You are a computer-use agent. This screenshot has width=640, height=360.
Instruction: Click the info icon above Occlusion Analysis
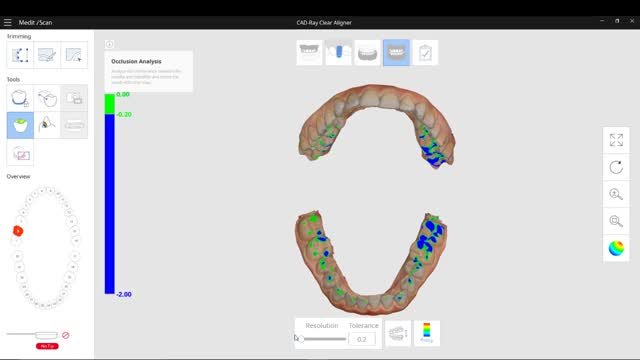[x=109, y=44]
